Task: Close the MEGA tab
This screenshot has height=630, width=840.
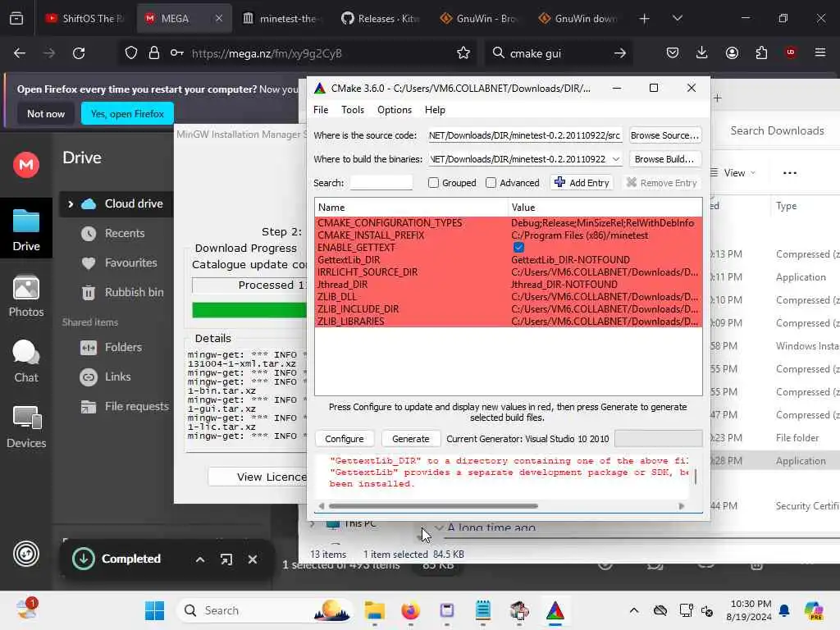Action: pos(218,19)
